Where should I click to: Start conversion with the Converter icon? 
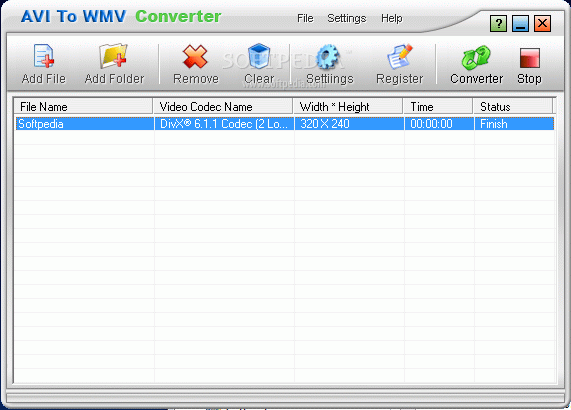[x=476, y=58]
